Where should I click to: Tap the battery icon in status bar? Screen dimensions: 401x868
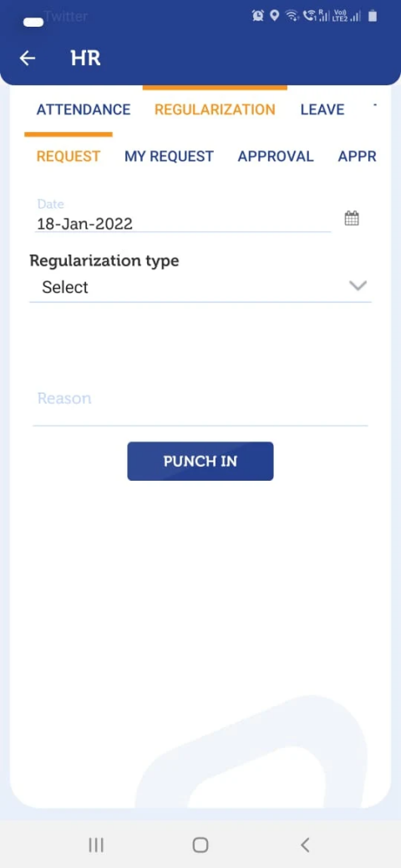pyautogui.click(x=373, y=16)
